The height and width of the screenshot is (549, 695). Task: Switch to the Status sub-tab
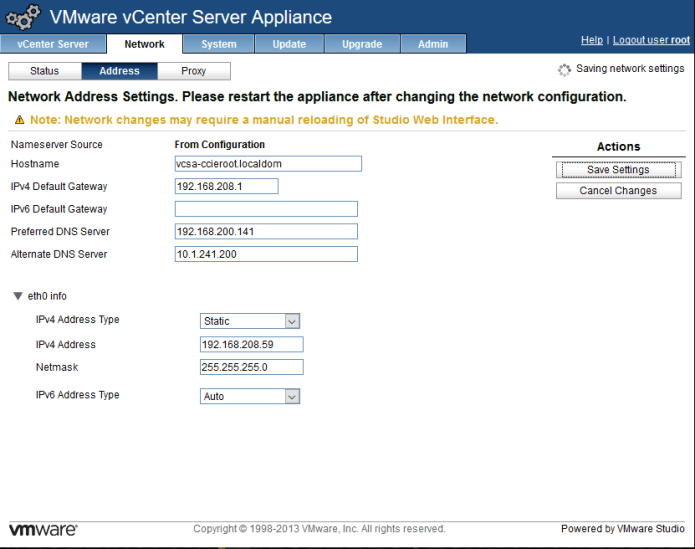pyautogui.click(x=45, y=71)
